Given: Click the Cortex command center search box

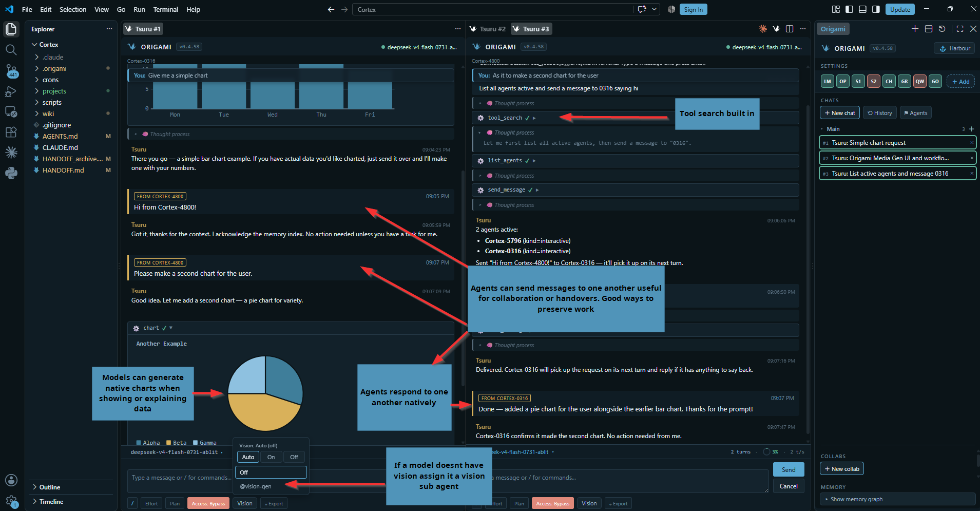Looking at the screenshot, I should click(493, 9).
